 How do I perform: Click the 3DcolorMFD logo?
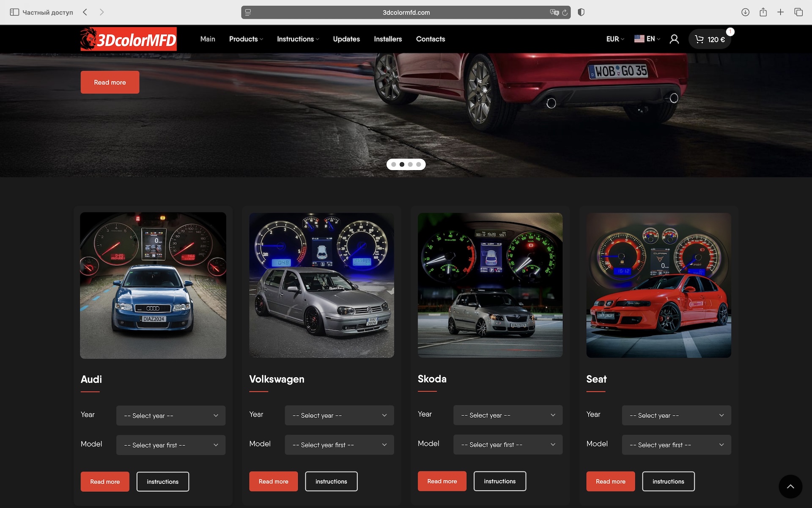129,39
